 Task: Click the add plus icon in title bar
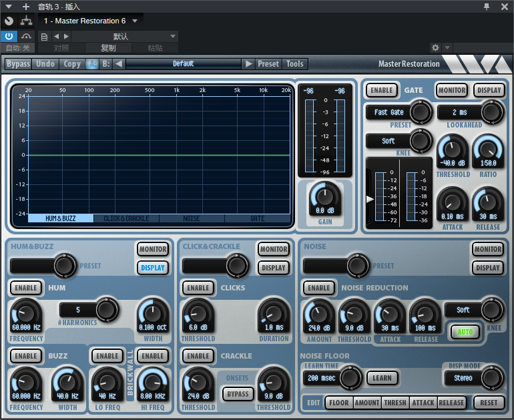[26, 6]
